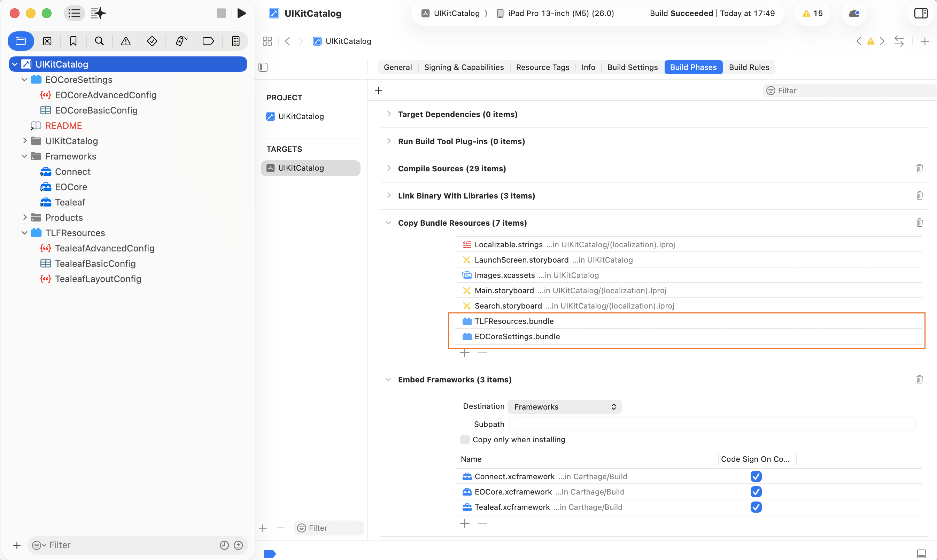Toggle code signing for Connect.xcframework
Viewport: 937px width, 560px height.
[x=756, y=476]
